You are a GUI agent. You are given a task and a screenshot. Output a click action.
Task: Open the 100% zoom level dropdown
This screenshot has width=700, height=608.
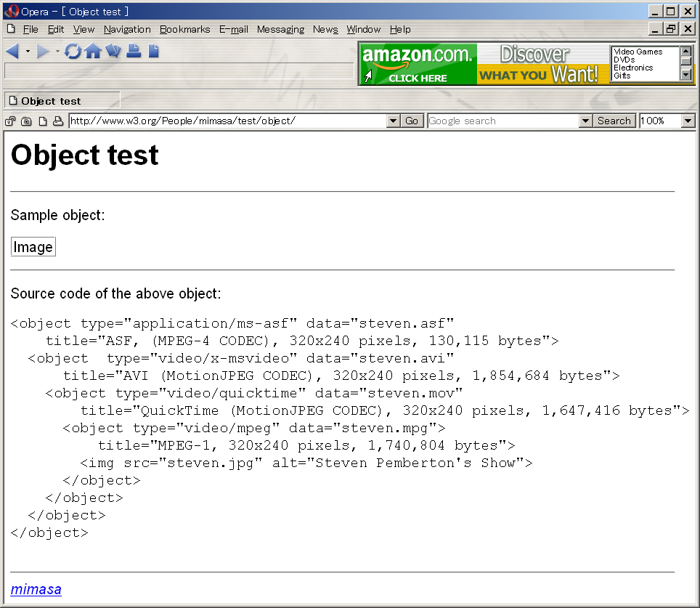pyautogui.click(x=688, y=121)
